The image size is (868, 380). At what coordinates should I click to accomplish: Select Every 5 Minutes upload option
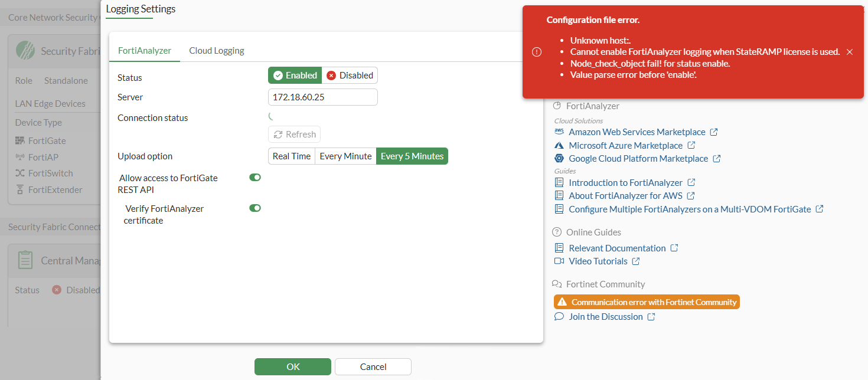tap(412, 156)
